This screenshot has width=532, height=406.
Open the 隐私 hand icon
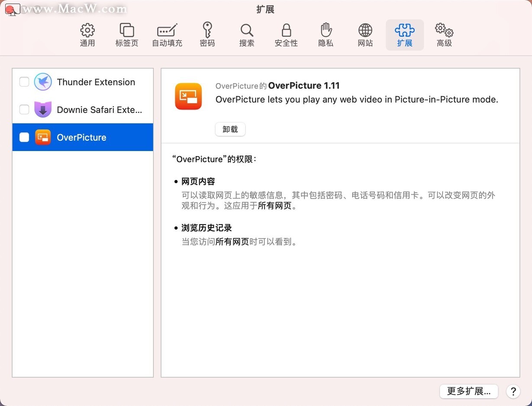click(x=326, y=30)
